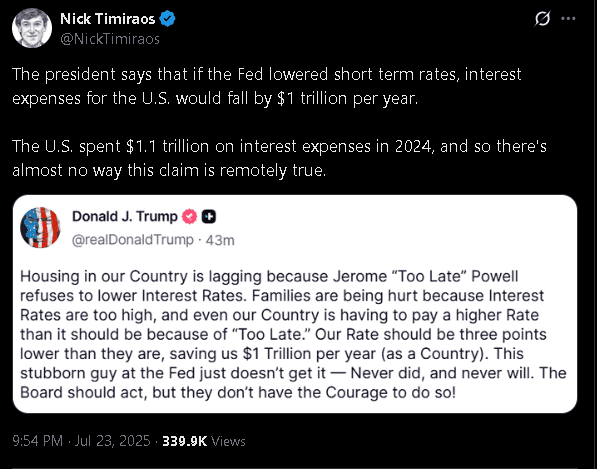Screen dimensions: 597x469
Task: Click the tweet text about $1.1 trillion interest
Action: (279, 158)
